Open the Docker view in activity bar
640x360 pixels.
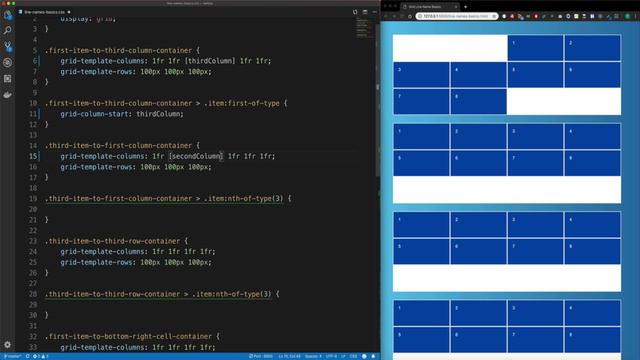(7, 95)
